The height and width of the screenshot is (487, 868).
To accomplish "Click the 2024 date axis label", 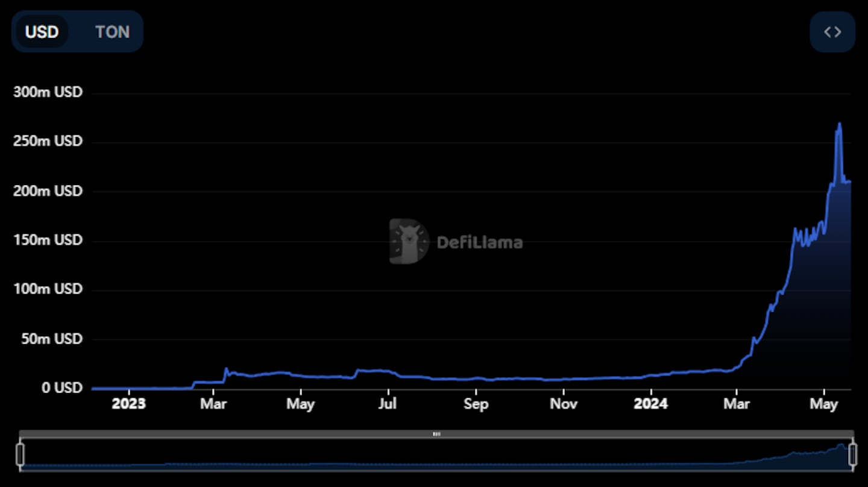I will tap(650, 404).
